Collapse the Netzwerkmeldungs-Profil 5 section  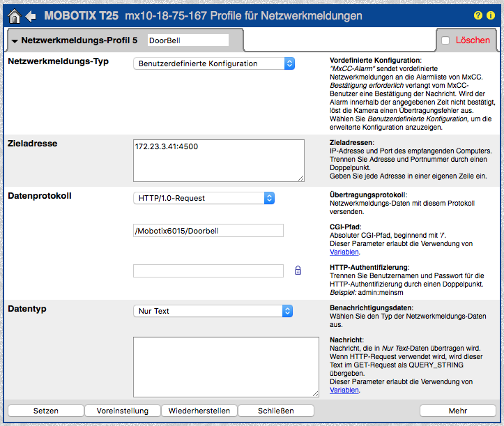point(15,40)
